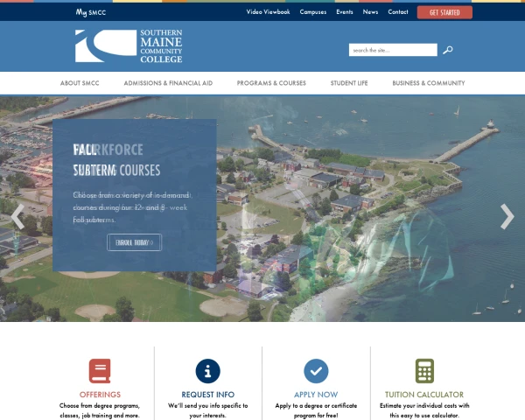Open the Video Viewbook link
This screenshot has width=525, height=420.
coord(269,12)
